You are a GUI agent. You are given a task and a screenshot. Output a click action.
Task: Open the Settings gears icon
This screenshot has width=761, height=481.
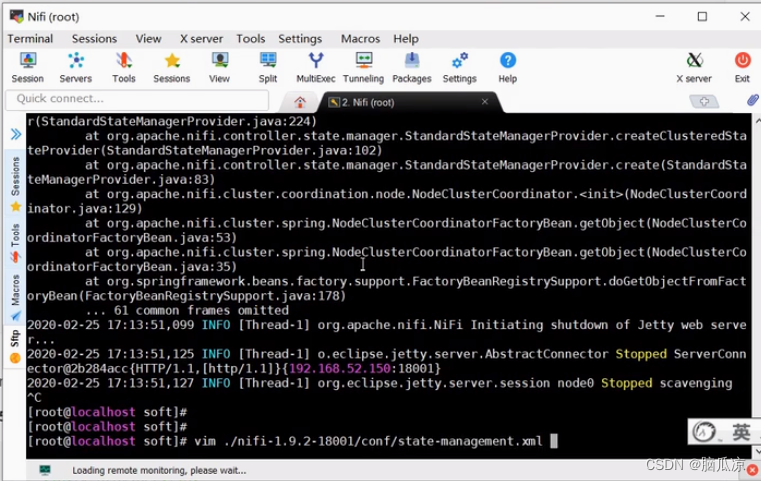pos(460,67)
